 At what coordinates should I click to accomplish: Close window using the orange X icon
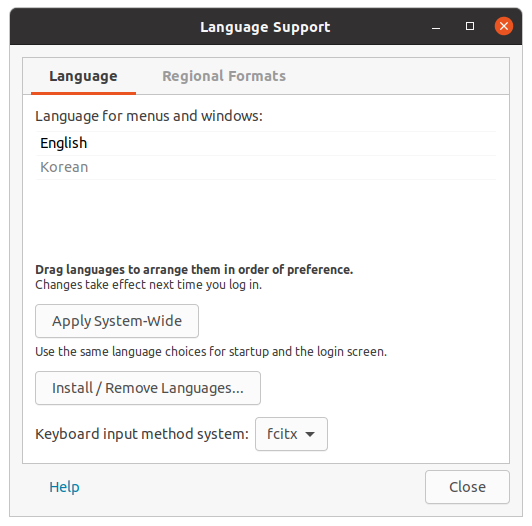(504, 26)
